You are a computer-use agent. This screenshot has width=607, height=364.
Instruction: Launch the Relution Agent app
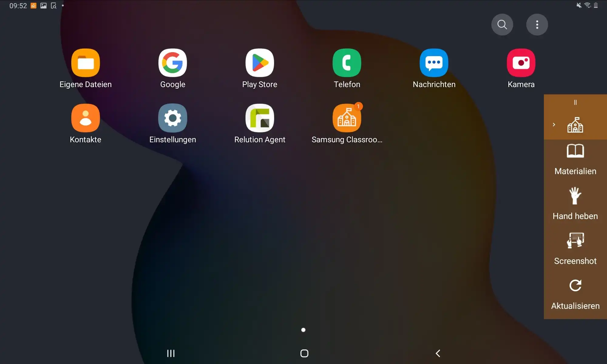click(260, 118)
